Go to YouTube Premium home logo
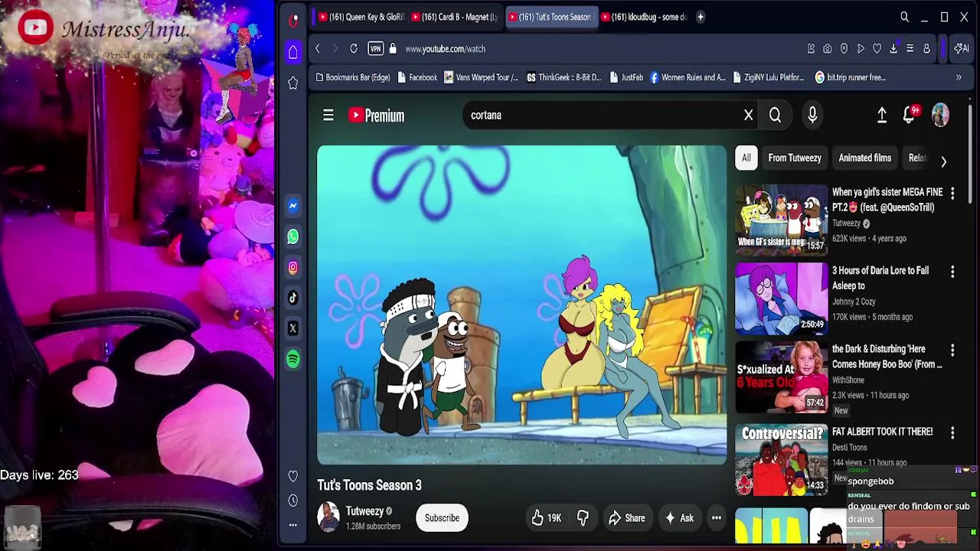Screen dimensions: 980x551 376,116
